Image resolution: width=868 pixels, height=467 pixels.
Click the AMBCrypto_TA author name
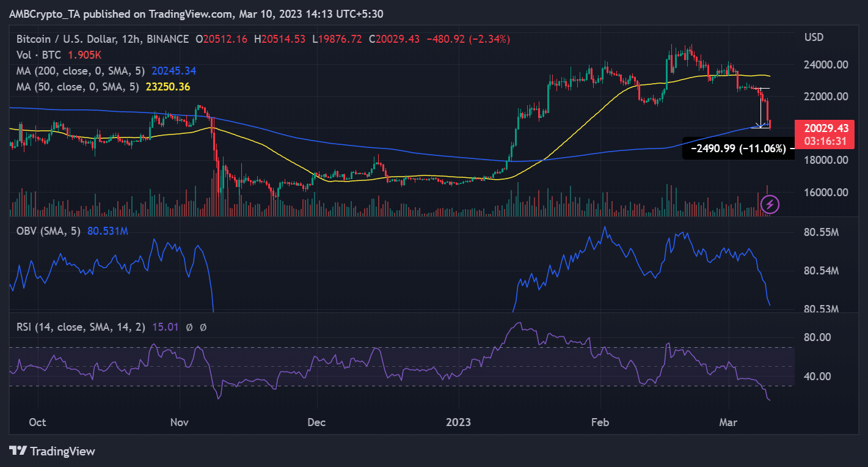pyautogui.click(x=43, y=13)
